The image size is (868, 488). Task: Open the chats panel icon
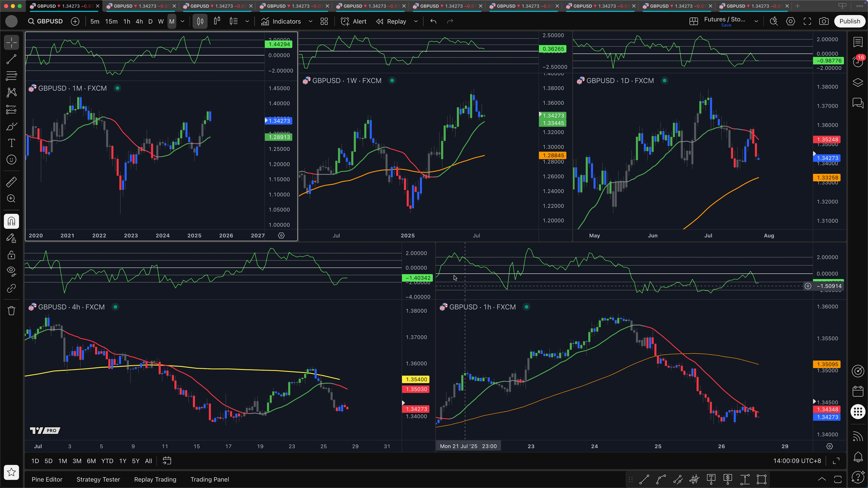coord(858,103)
